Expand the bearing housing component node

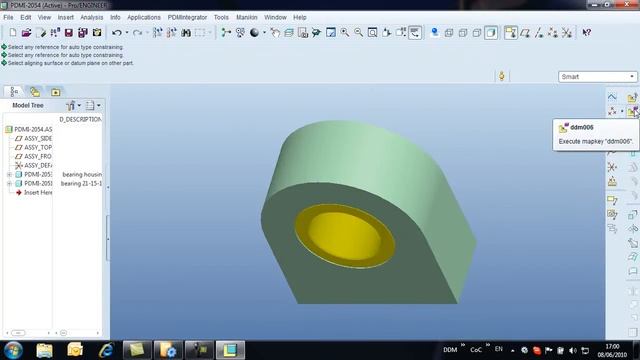click(9, 174)
